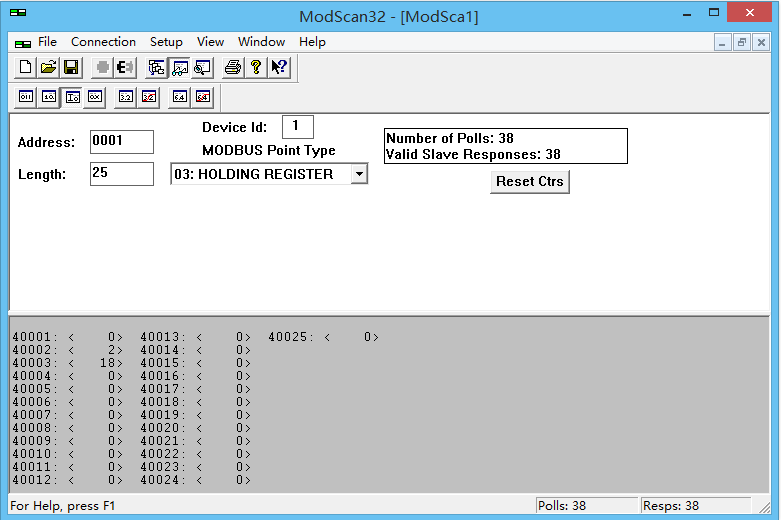781x520 pixels.
Task: Click the Valid Slave Responses: 38 text
Action: click(473, 154)
